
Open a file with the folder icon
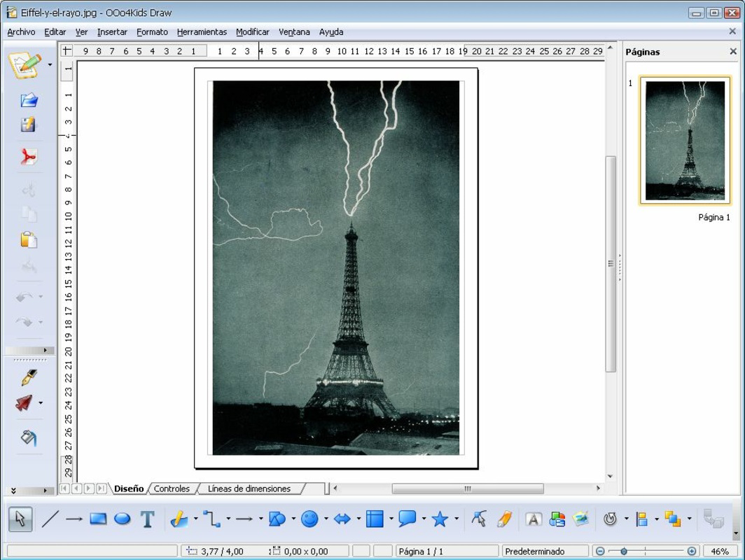click(28, 100)
